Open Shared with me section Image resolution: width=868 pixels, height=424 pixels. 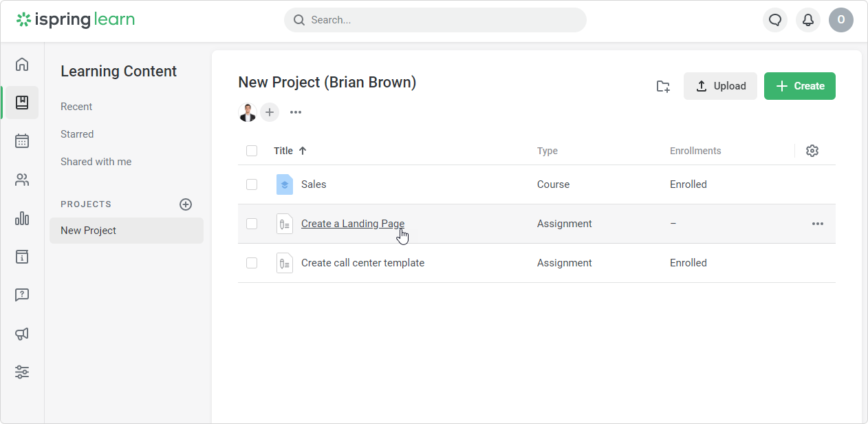point(96,162)
